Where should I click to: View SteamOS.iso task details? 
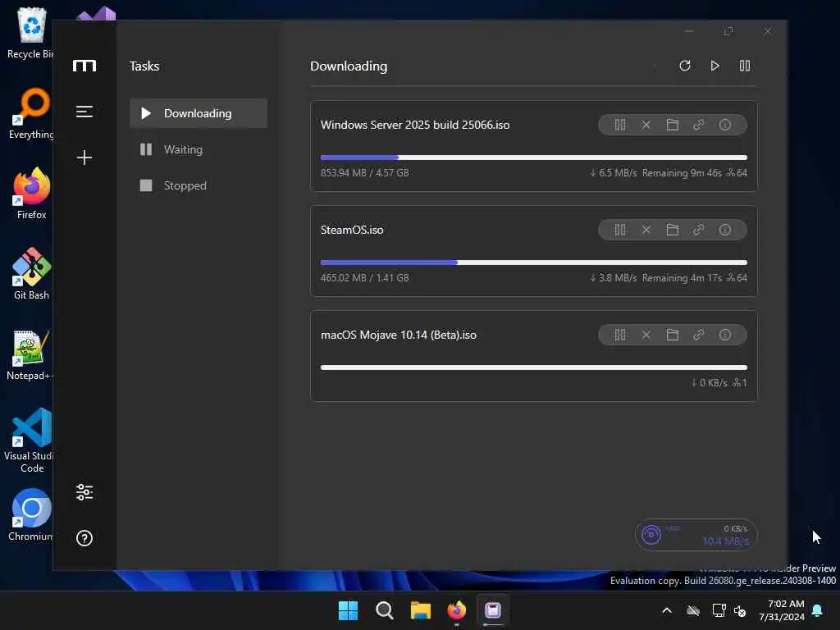tap(725, 230)
